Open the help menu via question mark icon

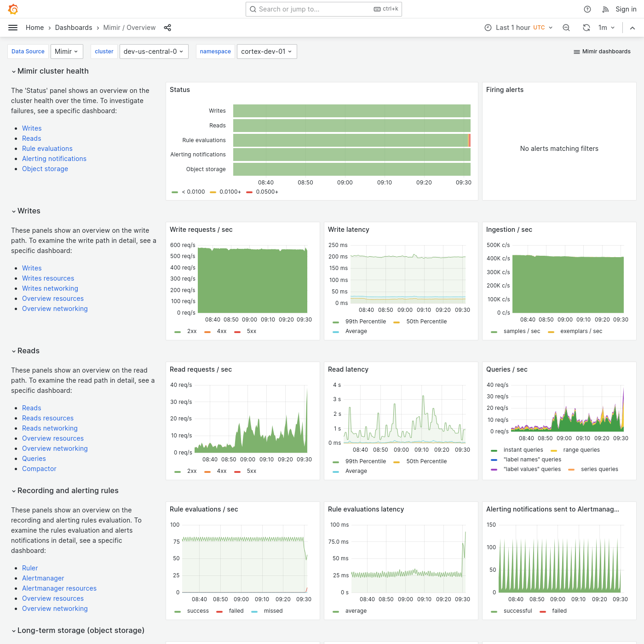pyautogui.click(x=587, y=9)
